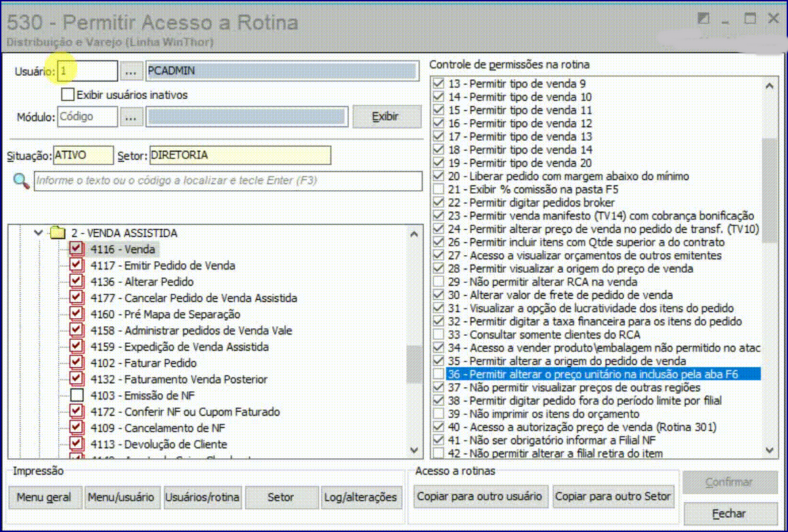Select 35 - Permitir alterar origem do pedido
Screen dimensions: 788x532
[x=567, y=361]
